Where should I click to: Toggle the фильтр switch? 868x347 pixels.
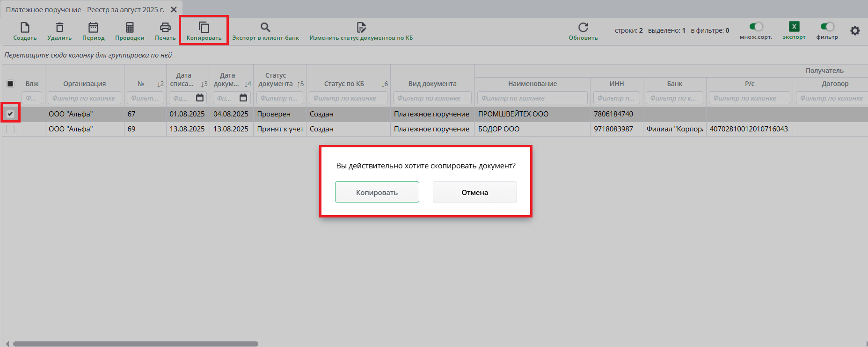pos(827,27)
